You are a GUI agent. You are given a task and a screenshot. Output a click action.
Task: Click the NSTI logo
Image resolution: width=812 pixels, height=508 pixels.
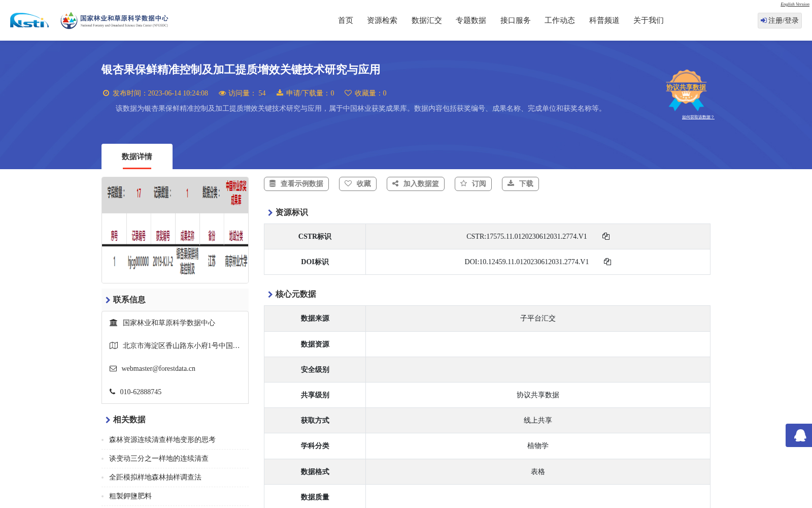(29, 20)
